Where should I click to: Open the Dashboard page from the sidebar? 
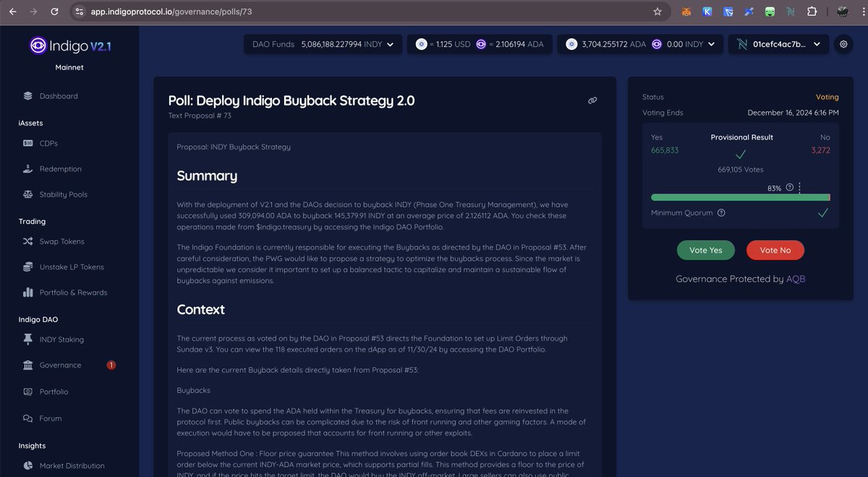pyautogui.click(x=59, y=96)
